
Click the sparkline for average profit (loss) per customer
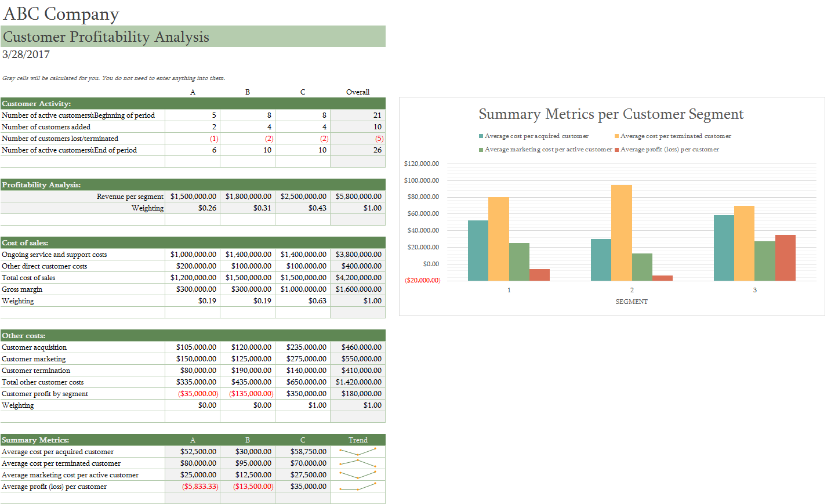pos(358,486)
